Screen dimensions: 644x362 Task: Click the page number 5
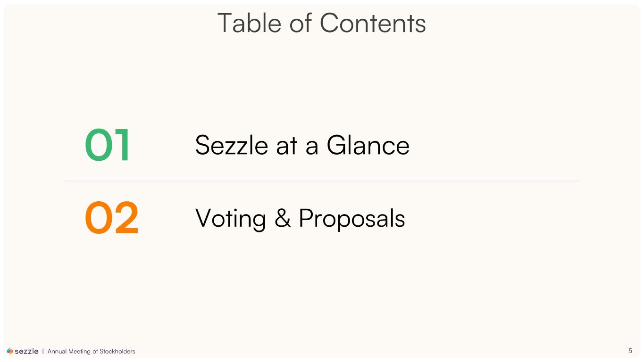tap(630, 351)
